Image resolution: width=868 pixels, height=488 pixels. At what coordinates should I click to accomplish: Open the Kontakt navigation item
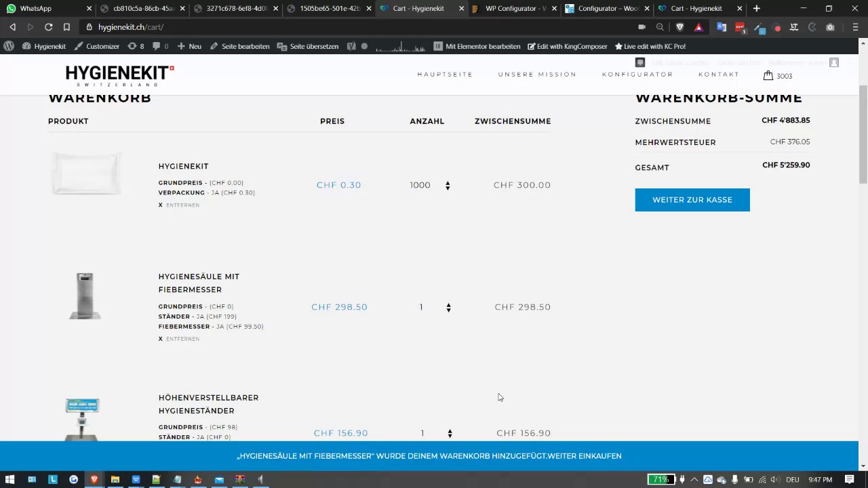[719, 75]
